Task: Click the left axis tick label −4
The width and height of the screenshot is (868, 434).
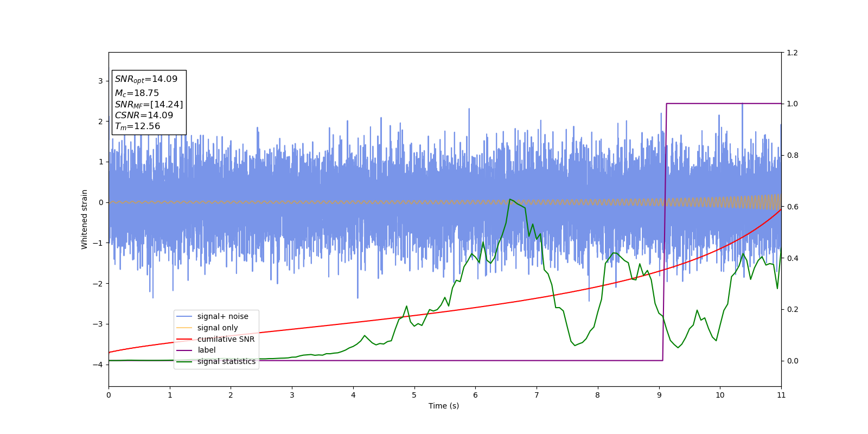Action: click(98, 365)
